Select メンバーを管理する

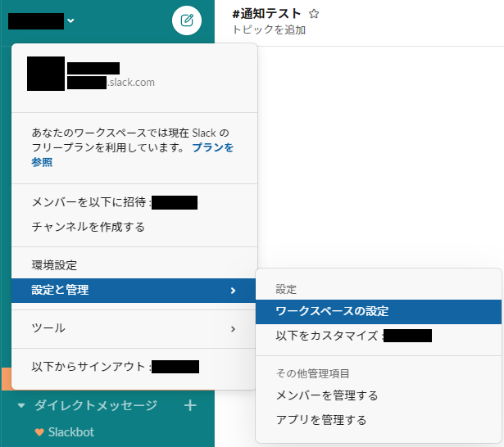pos(379,395)
